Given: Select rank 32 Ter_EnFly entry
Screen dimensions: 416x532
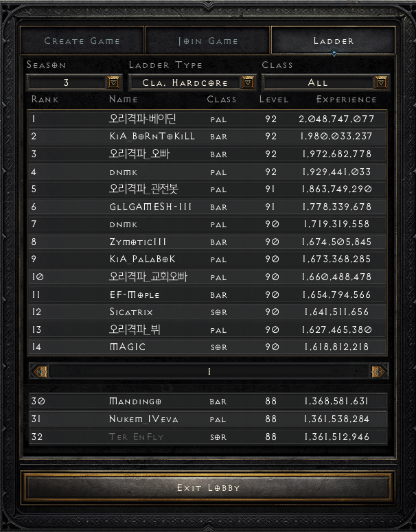Looking at the screenshot, I should [x=208, y=437].
